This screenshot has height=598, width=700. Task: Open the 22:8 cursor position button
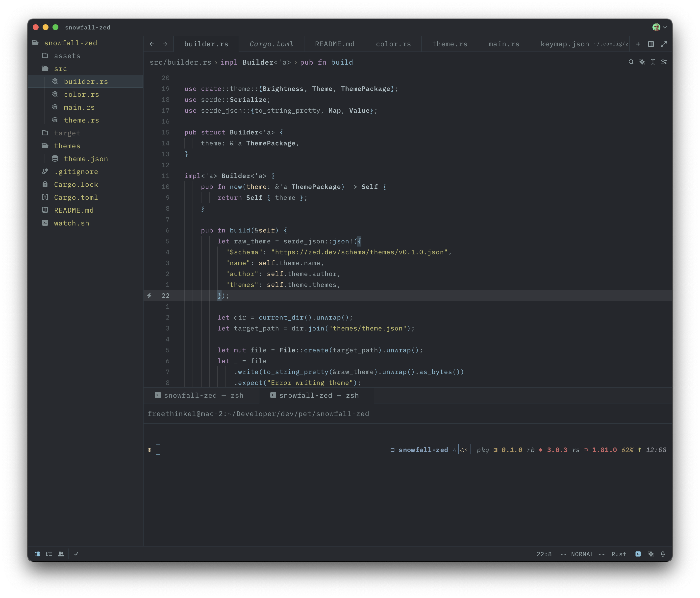click(544, 554)
